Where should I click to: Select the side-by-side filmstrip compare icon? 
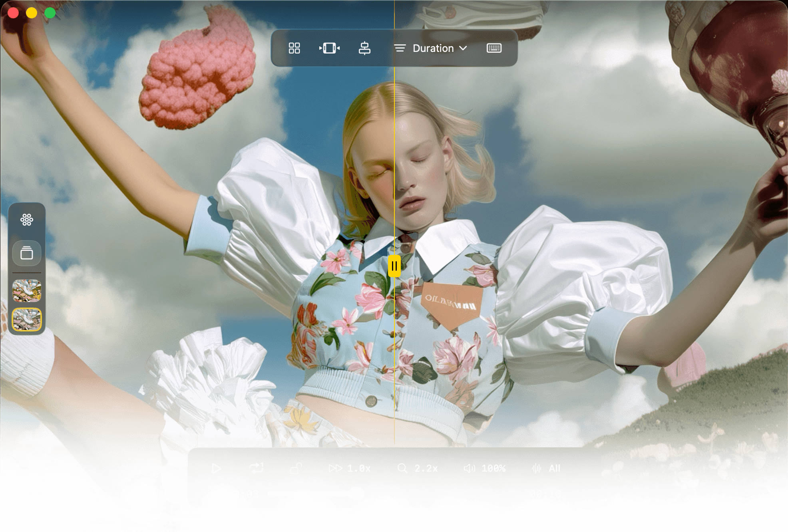(x=329, y=48)
